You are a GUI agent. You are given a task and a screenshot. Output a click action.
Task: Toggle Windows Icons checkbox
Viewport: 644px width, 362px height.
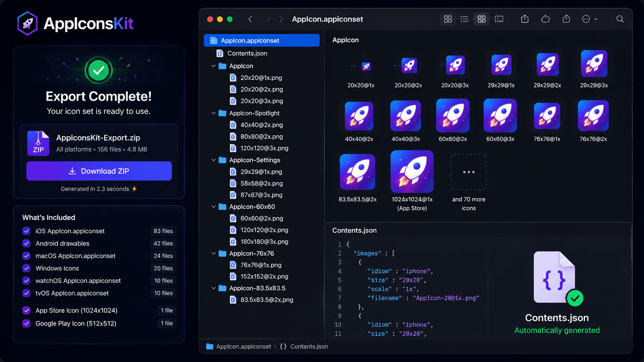[x=26, y=268]
